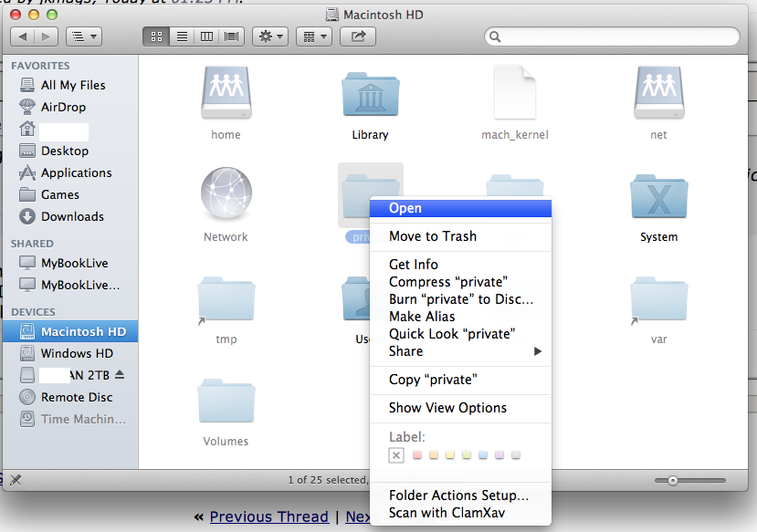757x532 pixels.
Task: Apply the purple label
Action: point(499,454)
